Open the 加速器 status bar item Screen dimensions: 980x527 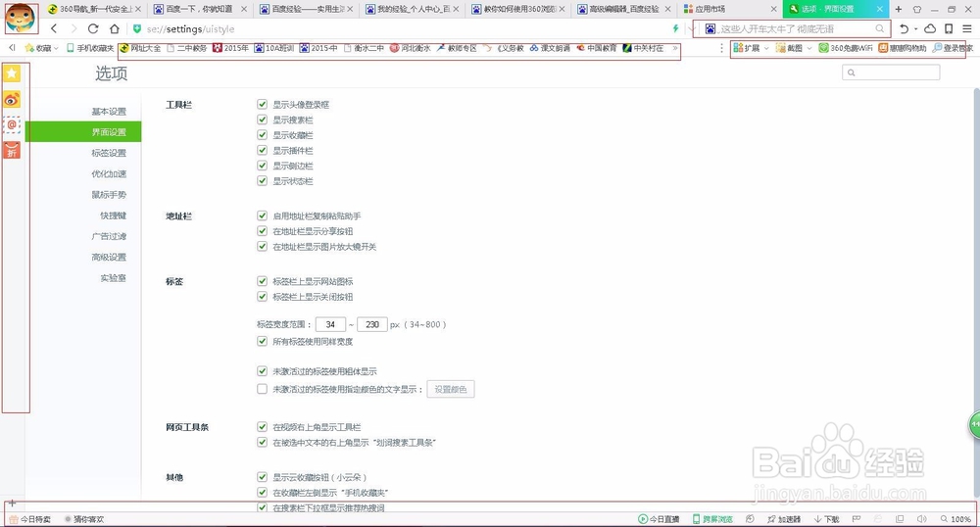click(x=784, y=519)
